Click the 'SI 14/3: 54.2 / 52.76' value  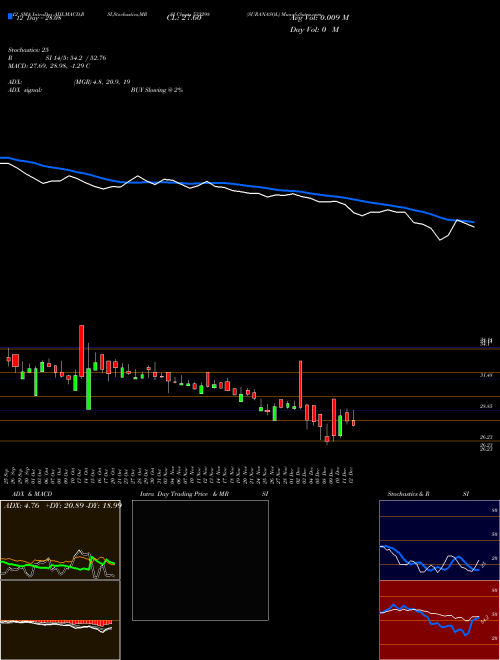tap(76, 58)
